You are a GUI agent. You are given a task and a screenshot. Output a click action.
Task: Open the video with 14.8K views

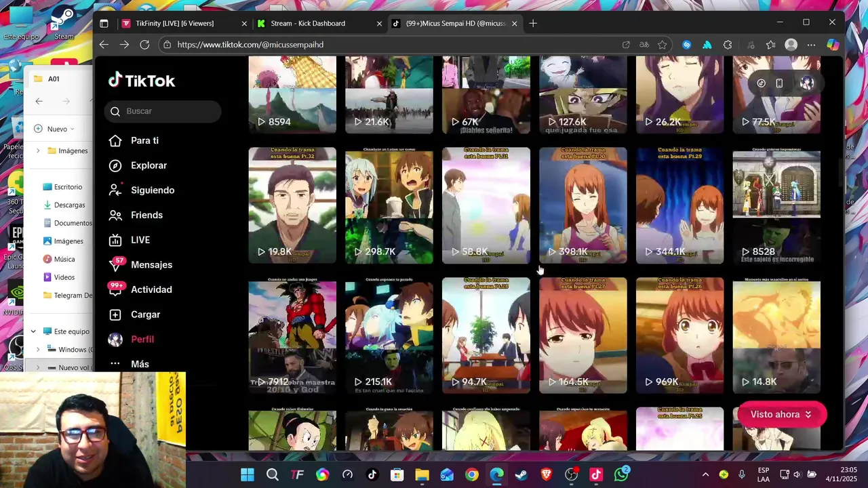tap(776, 335)
